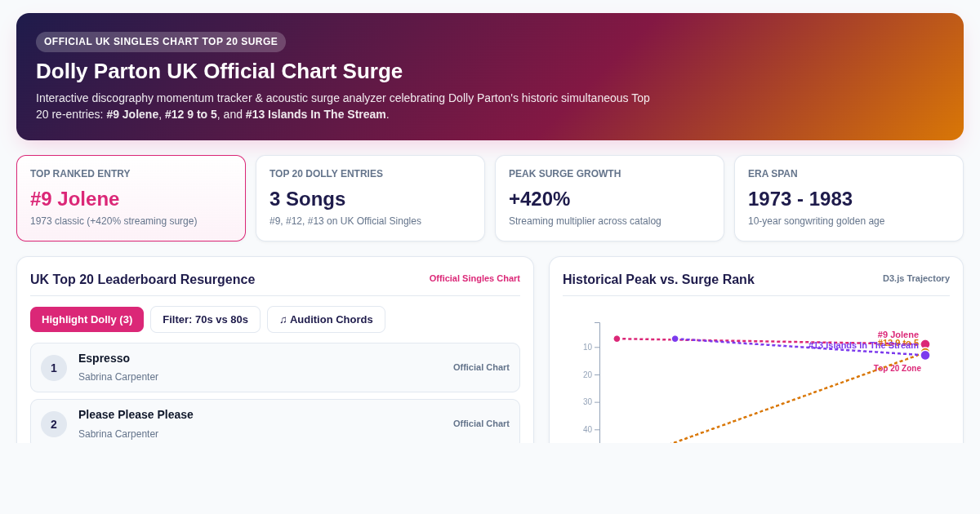The image size is (980, 514).
Task: Click the rank 2 number badge
Action: [x=54, y=424]
